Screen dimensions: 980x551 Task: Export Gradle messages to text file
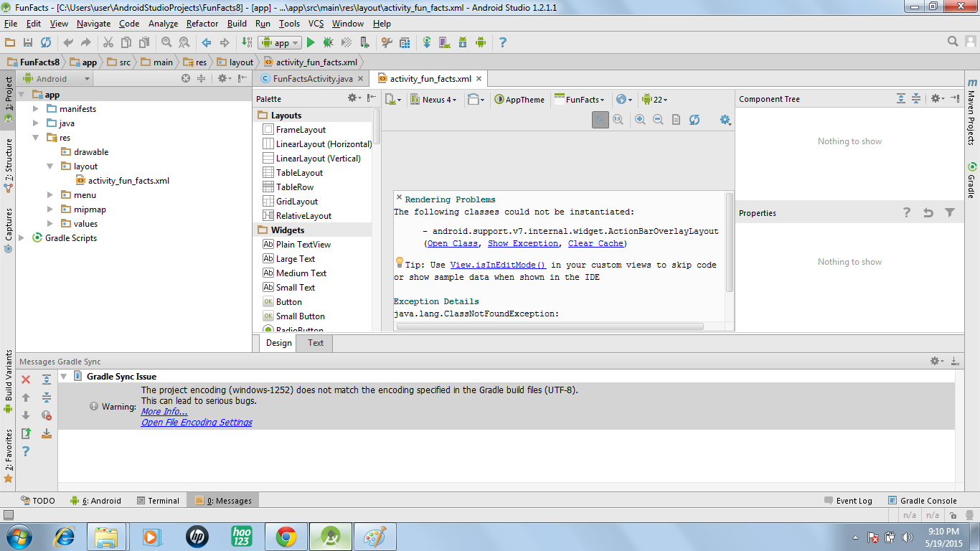(26, 433)
